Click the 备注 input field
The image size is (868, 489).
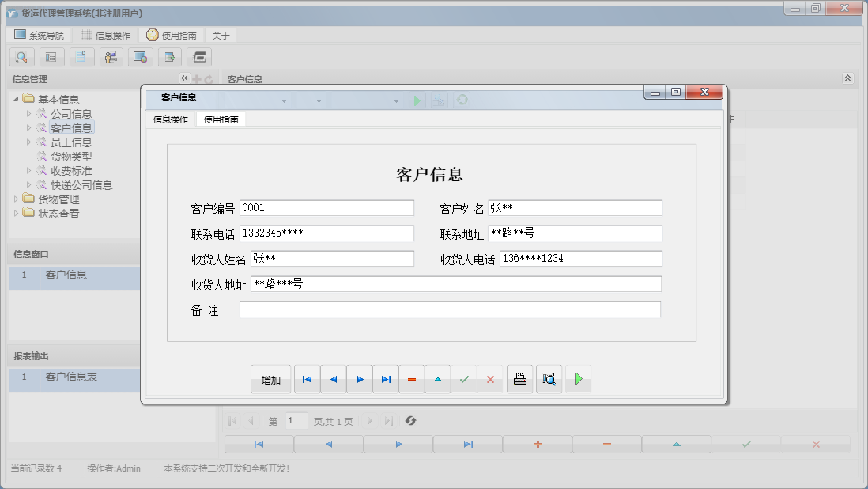[449, 310]
